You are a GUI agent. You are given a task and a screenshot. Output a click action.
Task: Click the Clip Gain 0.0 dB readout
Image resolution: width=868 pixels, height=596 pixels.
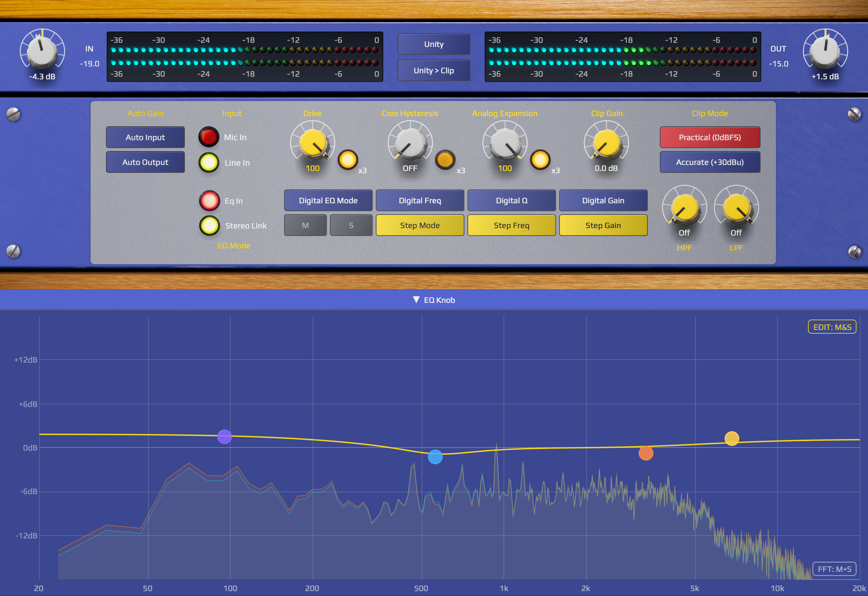[606, 168]
